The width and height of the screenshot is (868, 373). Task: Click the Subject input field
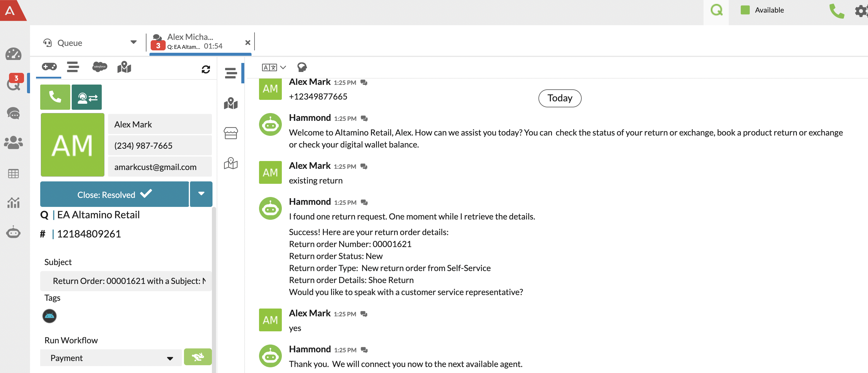coord(126,281)
